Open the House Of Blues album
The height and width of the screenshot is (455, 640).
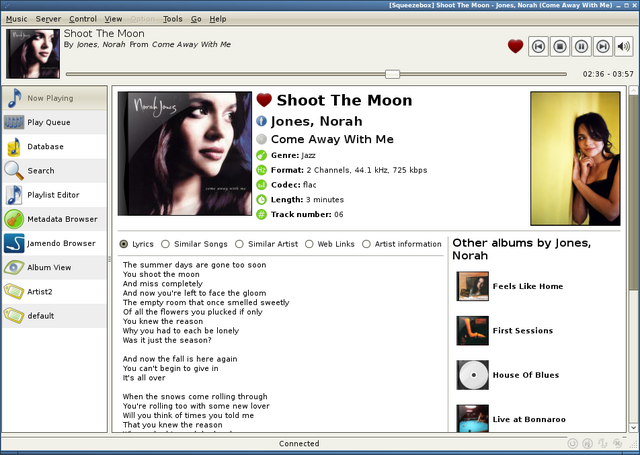(526, 375)
